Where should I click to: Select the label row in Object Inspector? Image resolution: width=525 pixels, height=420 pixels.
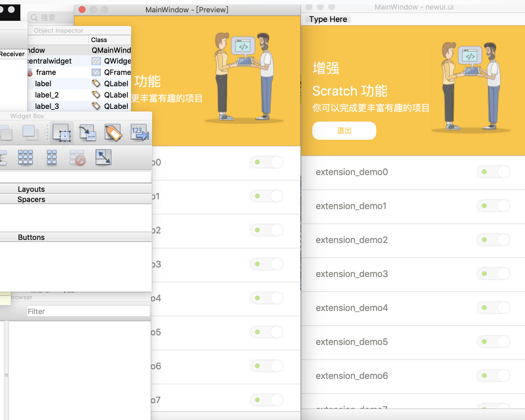point(79,84)
